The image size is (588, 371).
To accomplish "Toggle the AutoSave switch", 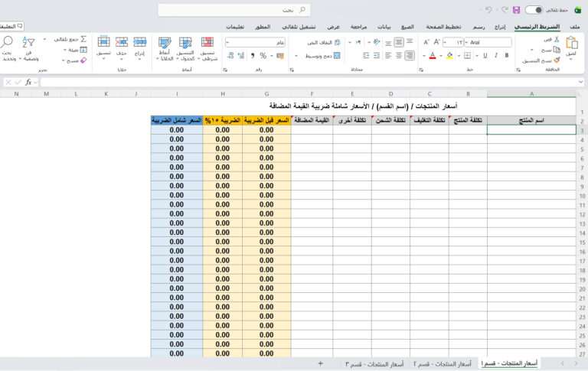I will [534, 10].
